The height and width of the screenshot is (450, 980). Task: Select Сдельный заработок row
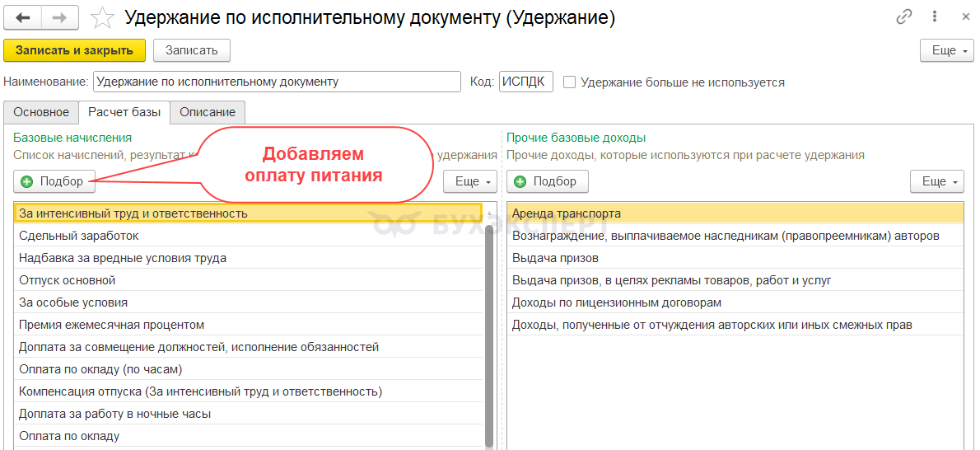248,236
